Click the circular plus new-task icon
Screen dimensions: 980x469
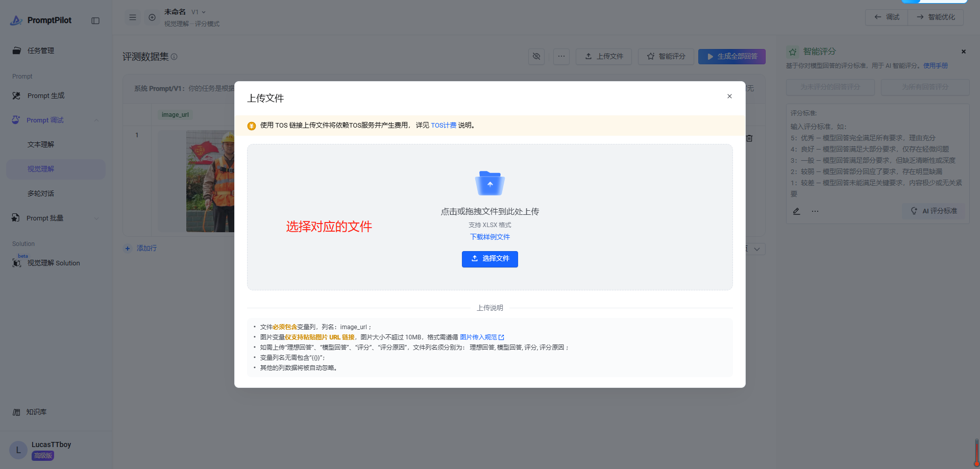152,17
